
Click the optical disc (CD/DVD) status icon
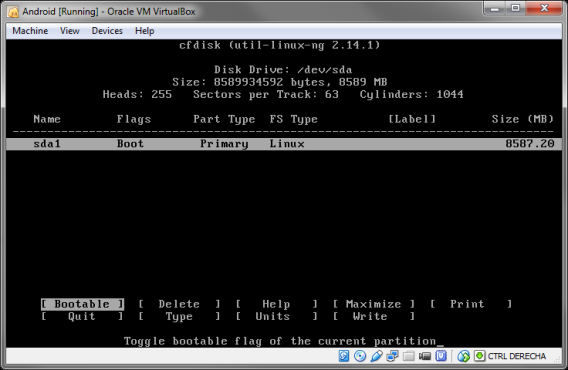[x=360, y=356]
